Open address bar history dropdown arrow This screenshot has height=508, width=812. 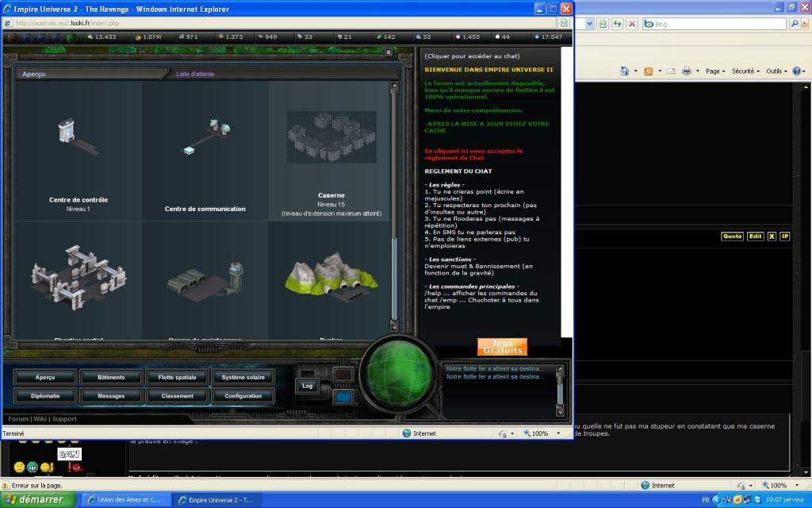589,24
